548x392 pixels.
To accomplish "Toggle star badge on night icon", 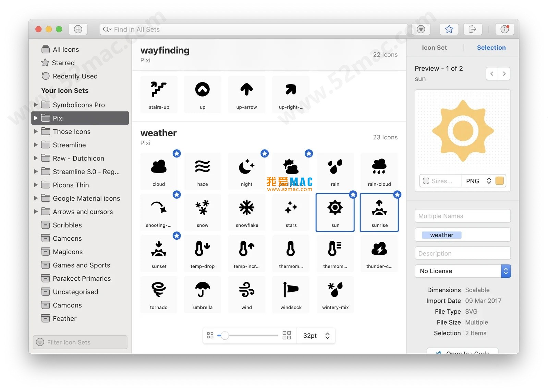I will point(265,153).
